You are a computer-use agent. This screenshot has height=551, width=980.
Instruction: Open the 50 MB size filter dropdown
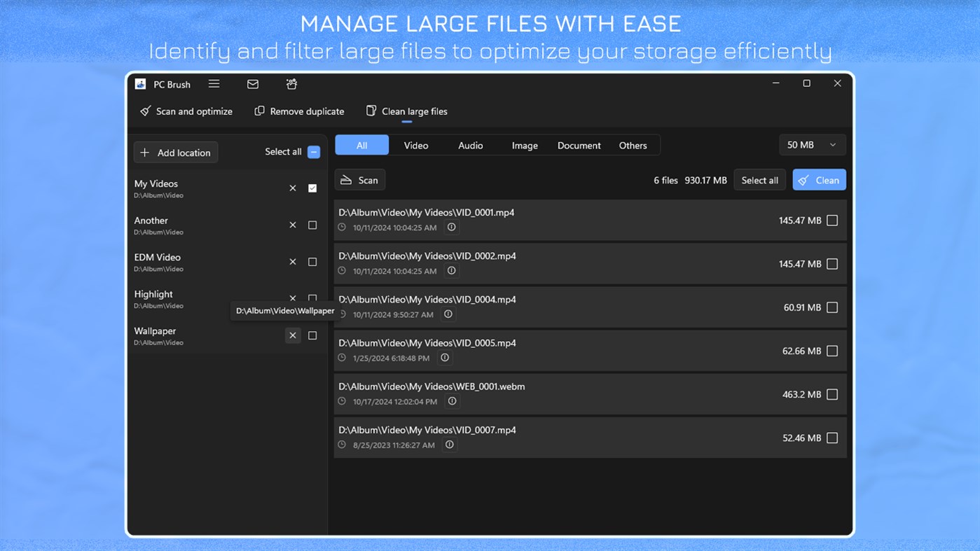(812, 144)
